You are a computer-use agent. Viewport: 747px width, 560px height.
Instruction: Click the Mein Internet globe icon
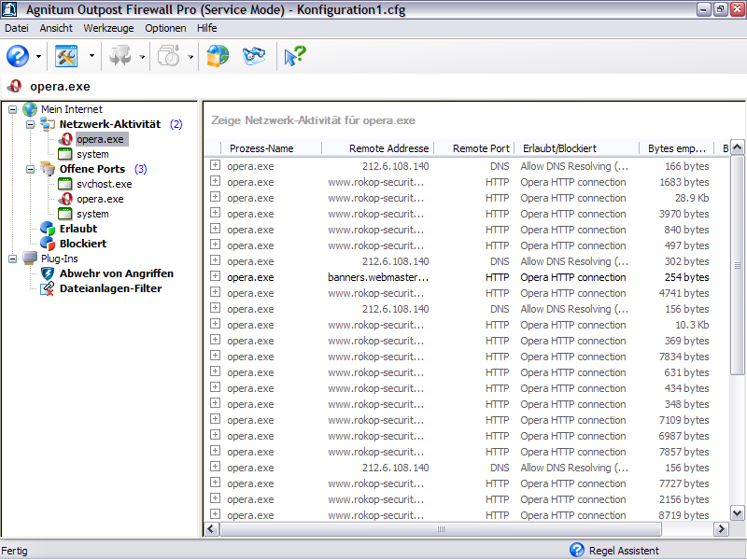[x=30, y=109]
